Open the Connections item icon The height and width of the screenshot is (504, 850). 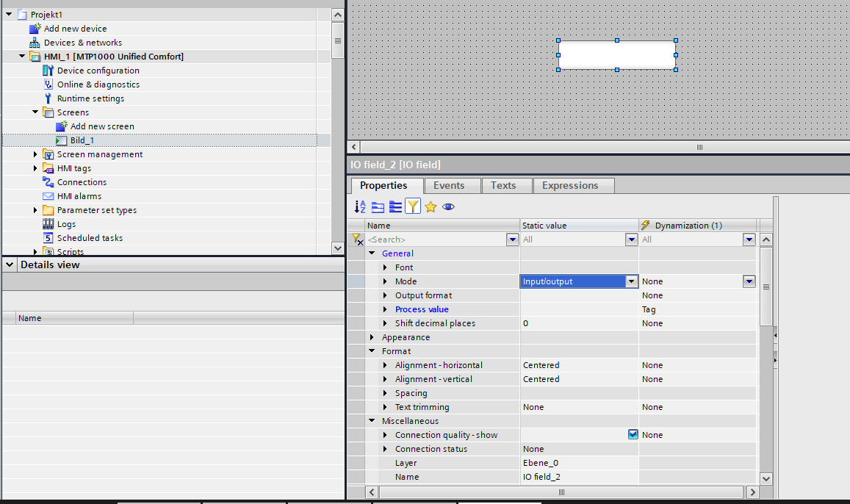pos(48,182)
